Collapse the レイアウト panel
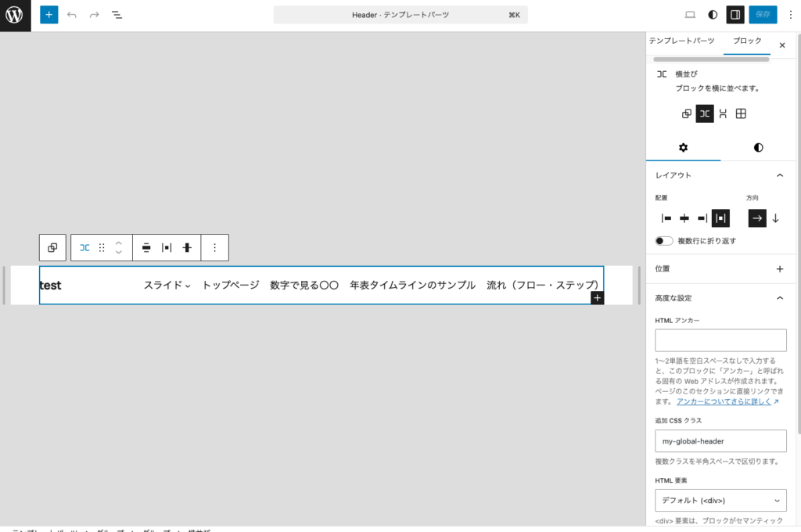The image size is (801, 532). (x=779, y=175)
